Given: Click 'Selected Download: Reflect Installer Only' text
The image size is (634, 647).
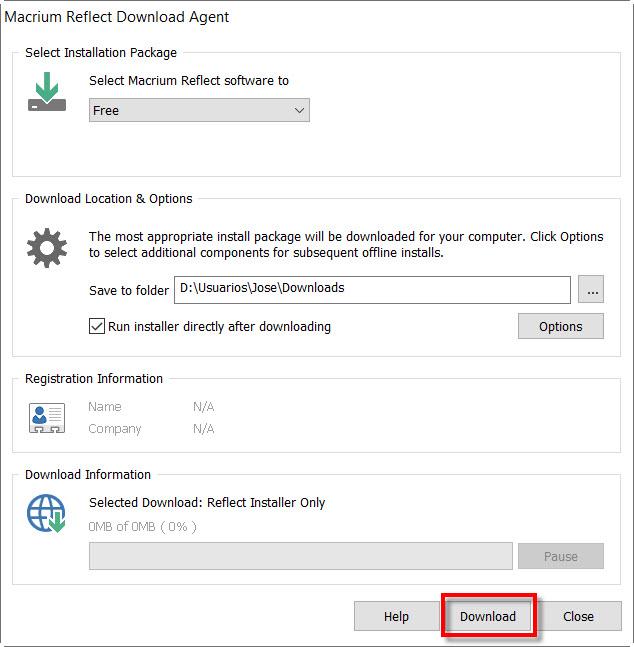Looking at the screenshot, I should point(207,503).
